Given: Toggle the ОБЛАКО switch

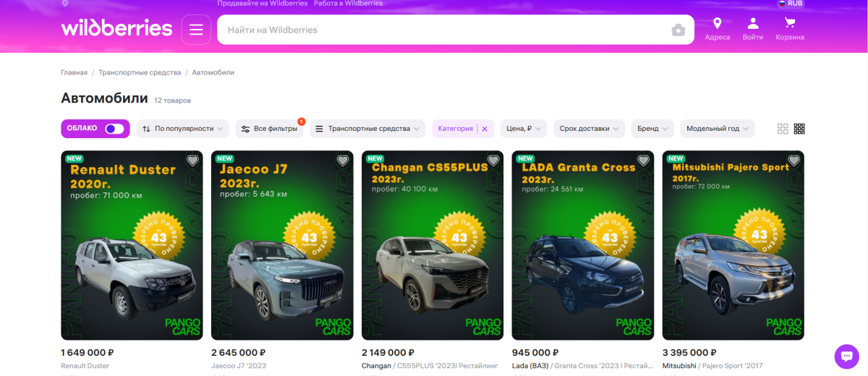Looking at the screenshot, I should (x=114, y=129).
